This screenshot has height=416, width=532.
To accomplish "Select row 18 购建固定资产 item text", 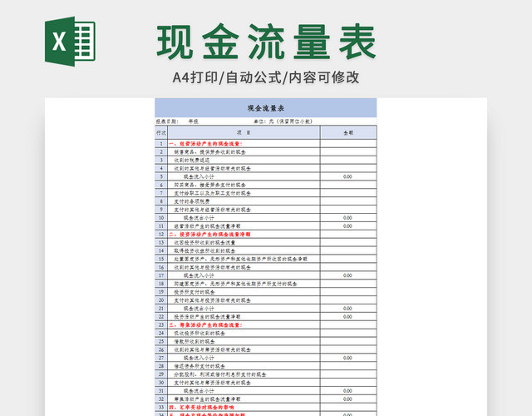I will click(236, 284).
